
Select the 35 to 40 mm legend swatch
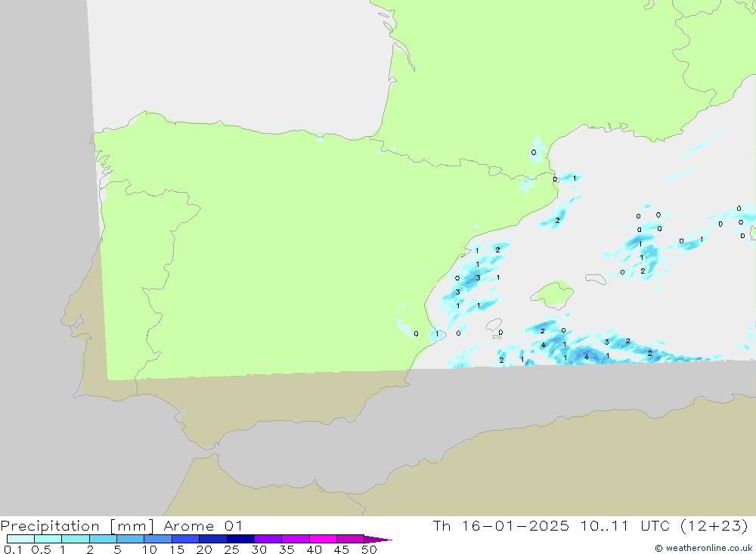pos(296,539)
